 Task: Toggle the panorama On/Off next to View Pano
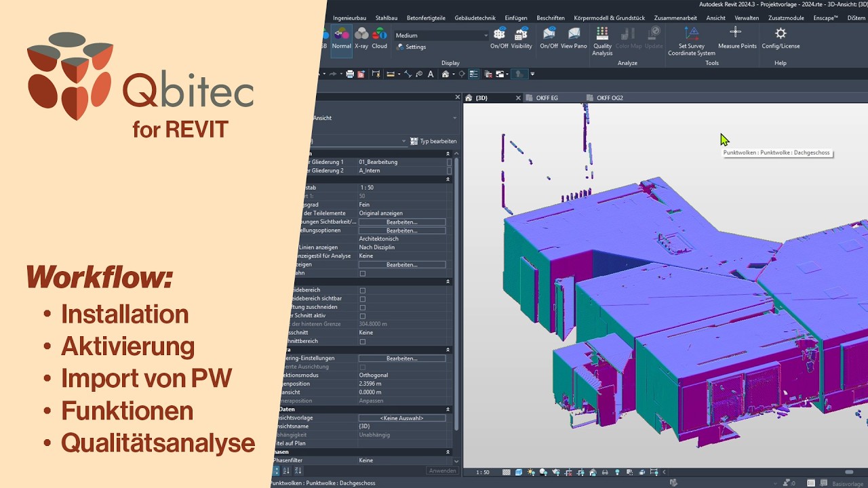click(x=549, y=39)
